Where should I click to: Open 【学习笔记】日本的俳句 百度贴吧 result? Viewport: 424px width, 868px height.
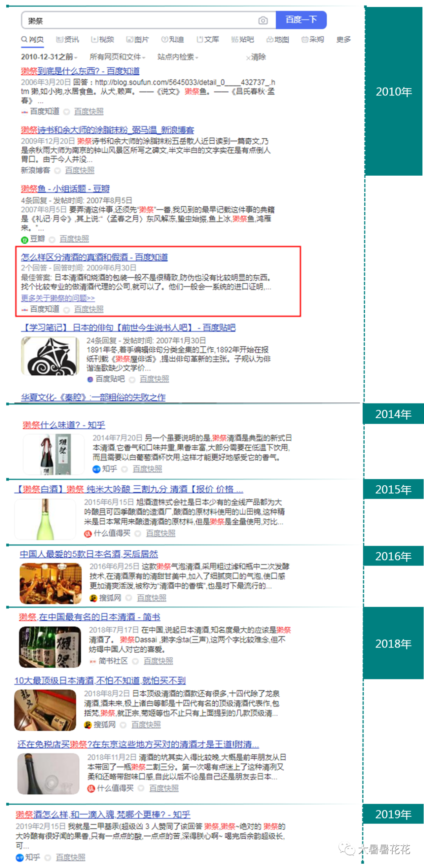point(128,328)
